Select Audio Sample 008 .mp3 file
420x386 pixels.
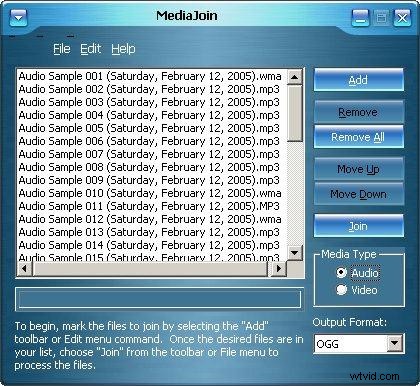(x=149, y=167)
